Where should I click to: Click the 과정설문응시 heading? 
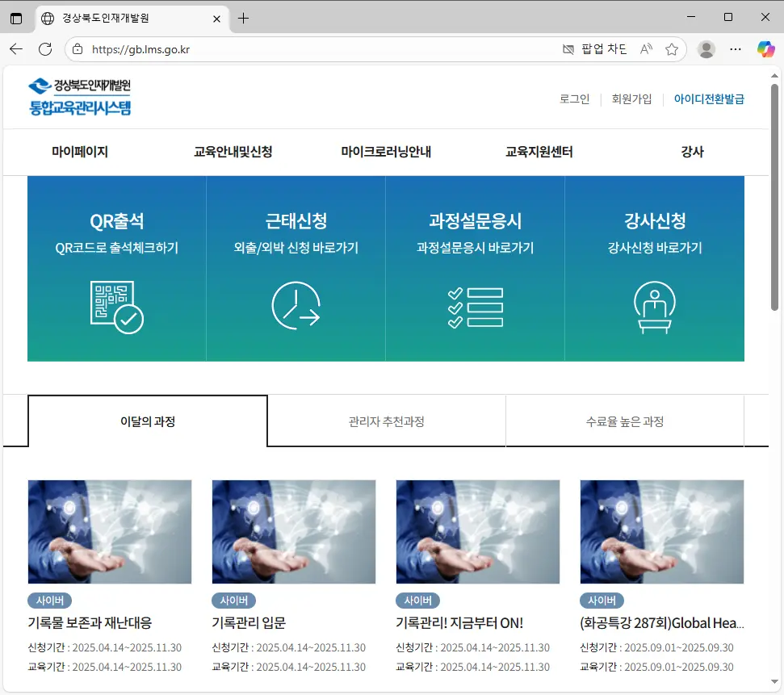point(476,221)
